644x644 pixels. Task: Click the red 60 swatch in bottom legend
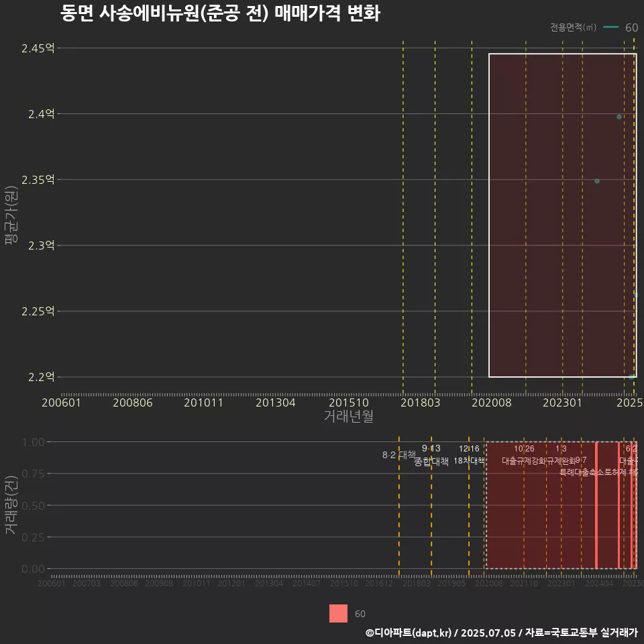pos(338,613)
